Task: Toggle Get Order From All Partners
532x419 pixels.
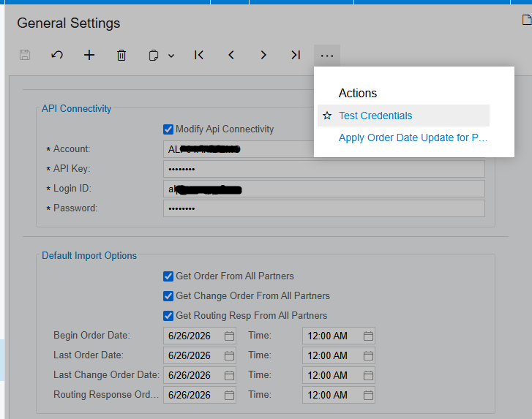Action: point(168,276)
